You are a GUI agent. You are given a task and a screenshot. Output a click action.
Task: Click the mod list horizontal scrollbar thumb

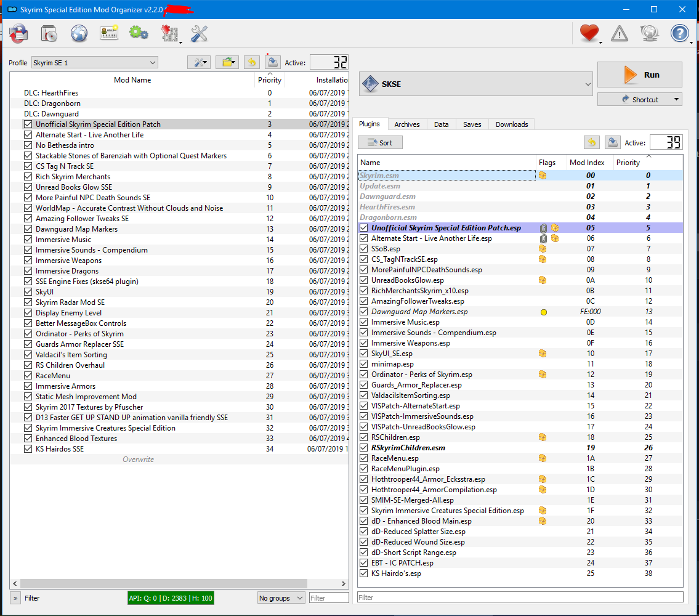pos(164,583)
